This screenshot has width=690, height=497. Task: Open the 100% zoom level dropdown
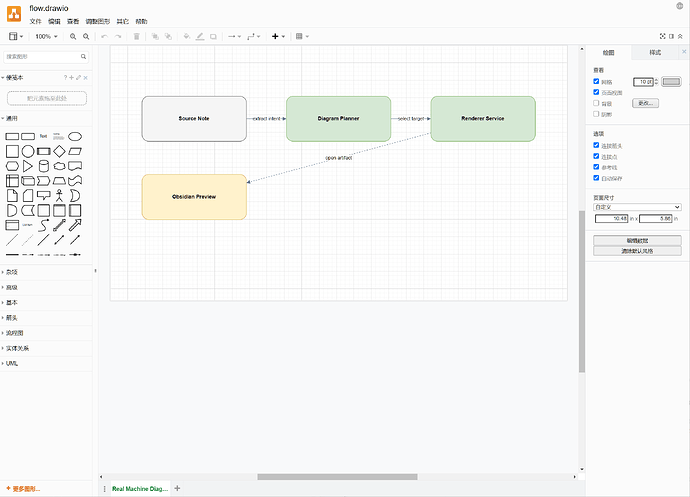click(x=46, y=37)
